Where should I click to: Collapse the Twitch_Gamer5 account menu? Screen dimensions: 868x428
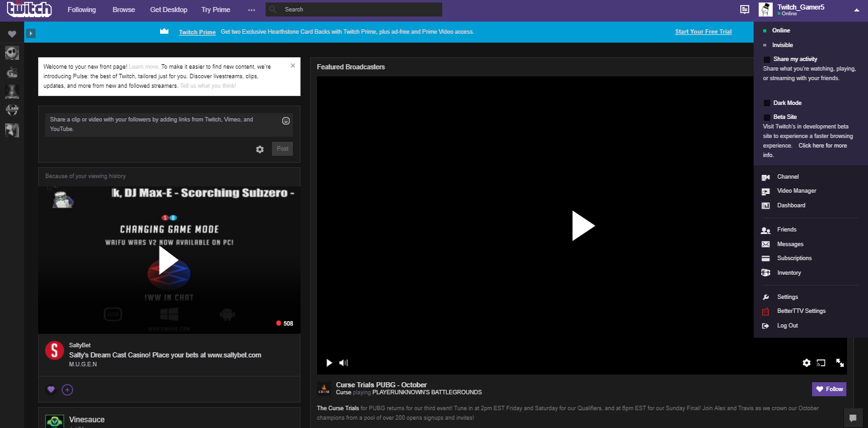point(857,10)
